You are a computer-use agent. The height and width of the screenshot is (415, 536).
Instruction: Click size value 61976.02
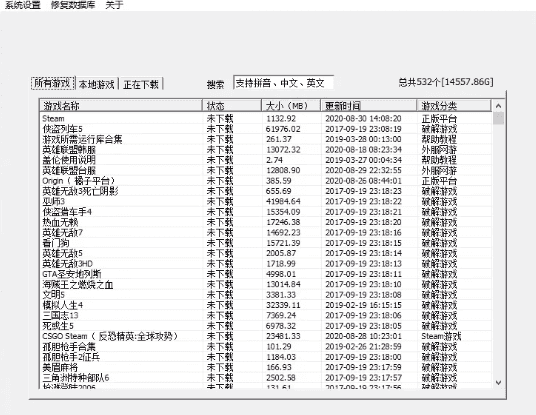click(283, 129)
